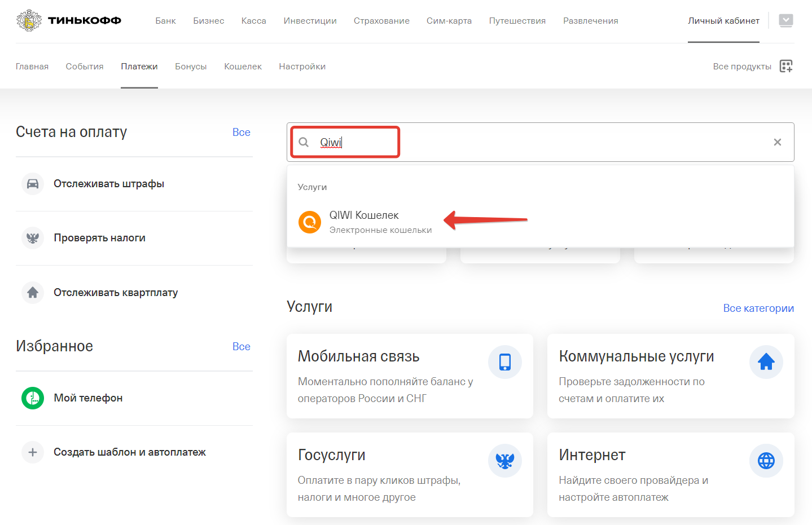The image size is (812, 525).
Task: Open the Развлечения section in top menu
Action: [x=591, y=21]
